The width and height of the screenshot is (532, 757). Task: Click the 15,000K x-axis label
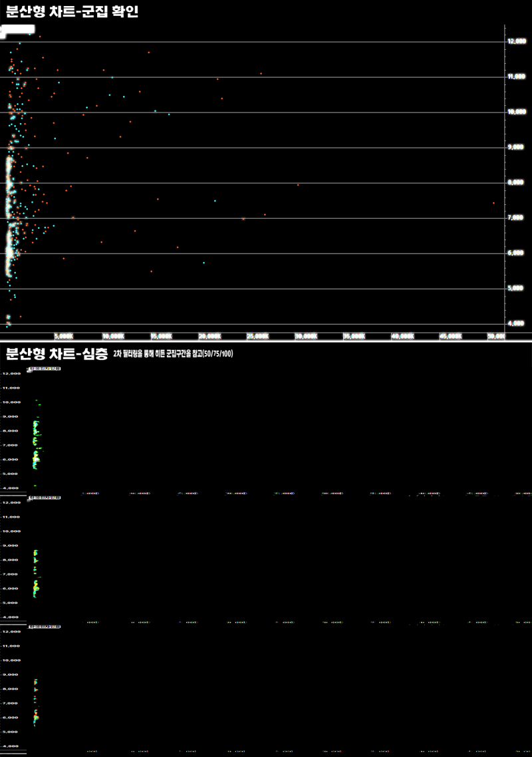coord(162,337)
